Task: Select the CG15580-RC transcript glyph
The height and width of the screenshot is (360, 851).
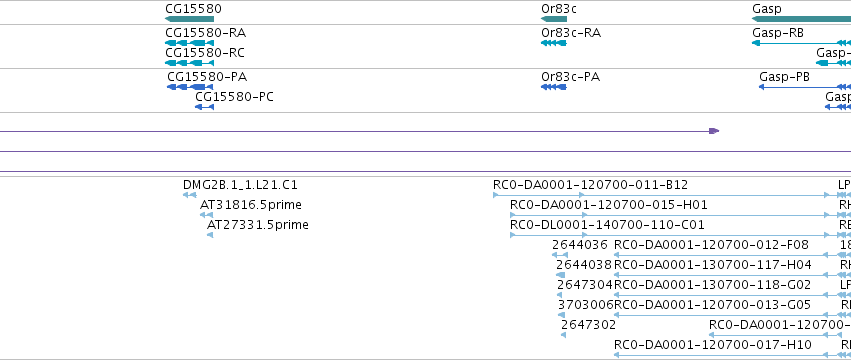Action: click(189, 63)
